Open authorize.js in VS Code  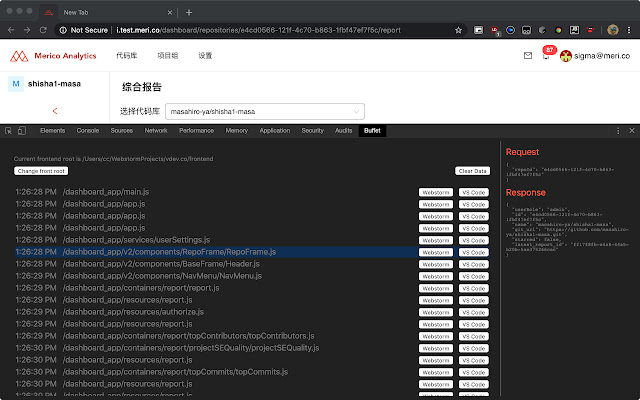(474, 312)
